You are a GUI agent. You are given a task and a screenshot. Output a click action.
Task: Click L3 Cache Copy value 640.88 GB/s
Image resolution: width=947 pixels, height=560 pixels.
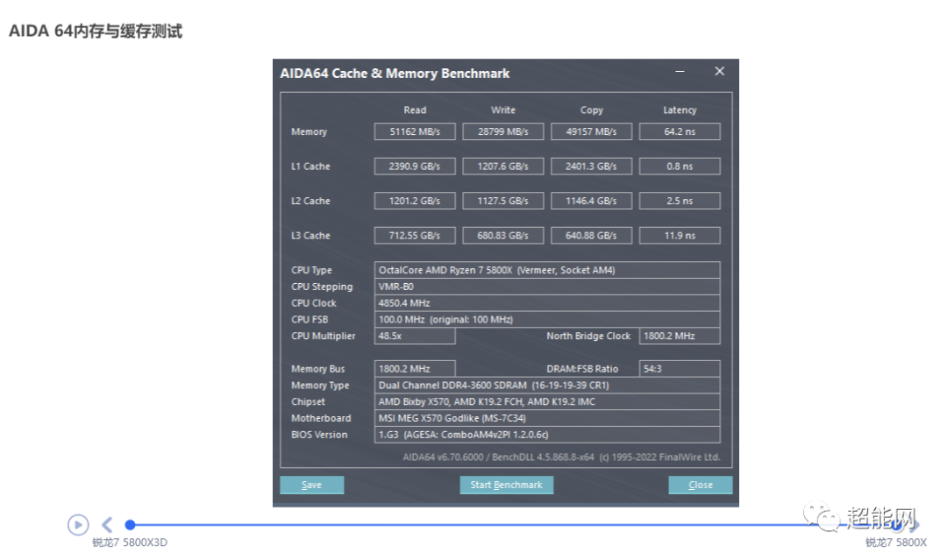(591, 236)
